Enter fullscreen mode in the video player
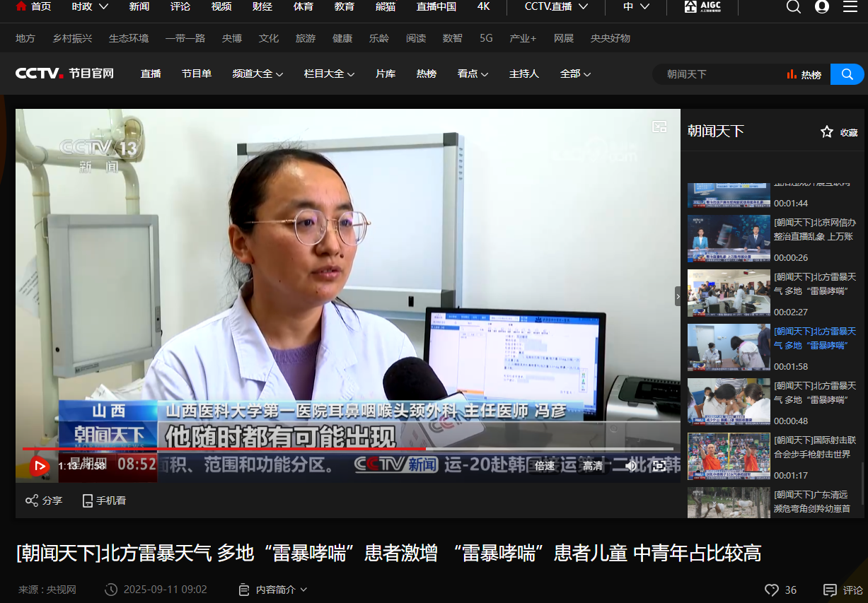The width and height of the screenshot is (868, 603). click(659, 466)
